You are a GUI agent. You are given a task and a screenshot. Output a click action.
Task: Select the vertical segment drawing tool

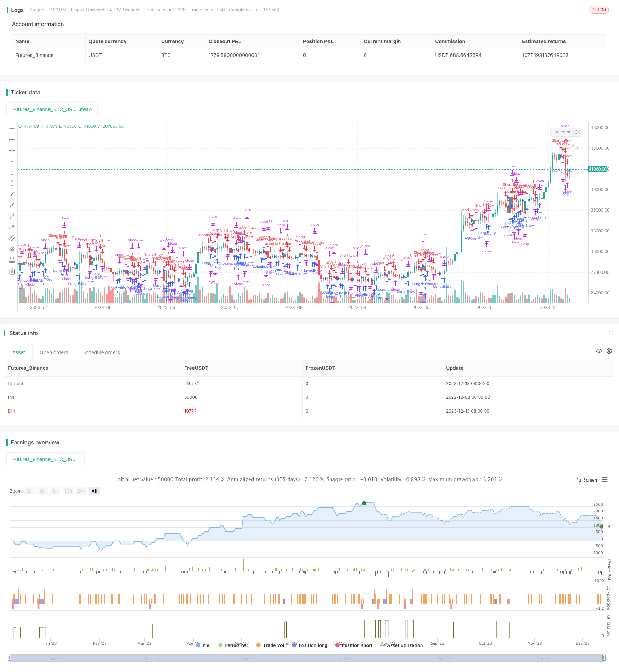pyautogui.click(x=12, y=183)
